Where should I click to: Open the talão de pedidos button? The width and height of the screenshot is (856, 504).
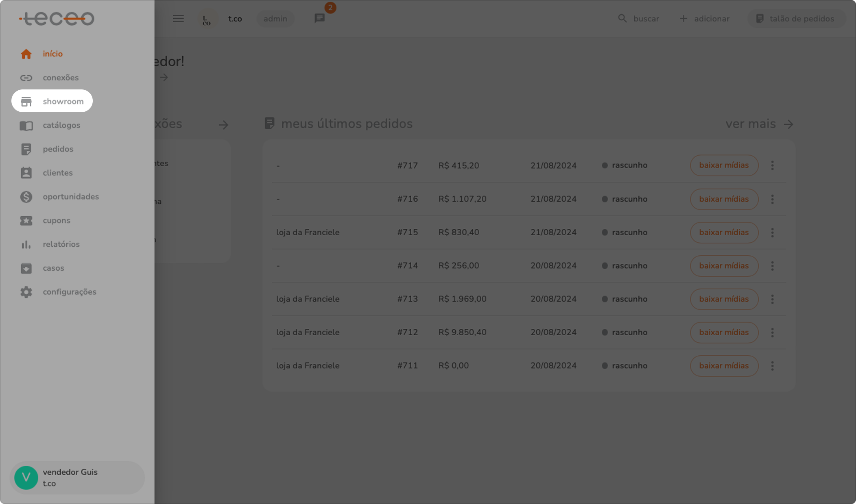coord(796,19)
